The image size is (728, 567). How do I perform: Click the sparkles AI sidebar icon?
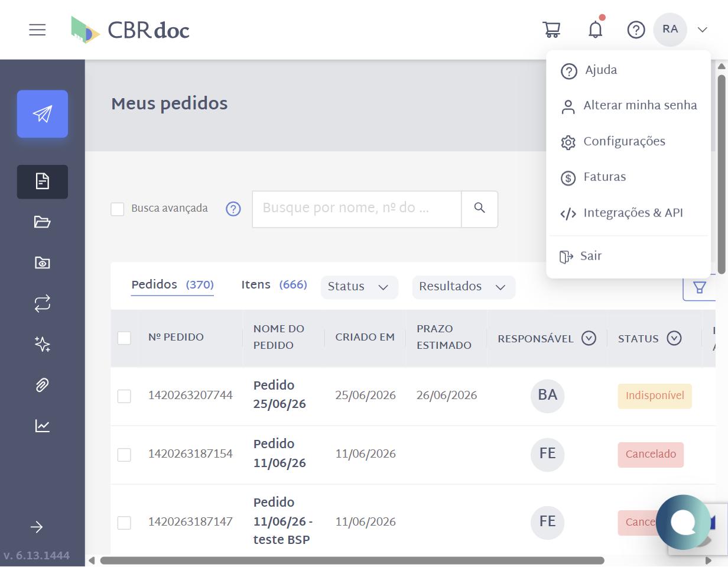click(x=43, y=344)
